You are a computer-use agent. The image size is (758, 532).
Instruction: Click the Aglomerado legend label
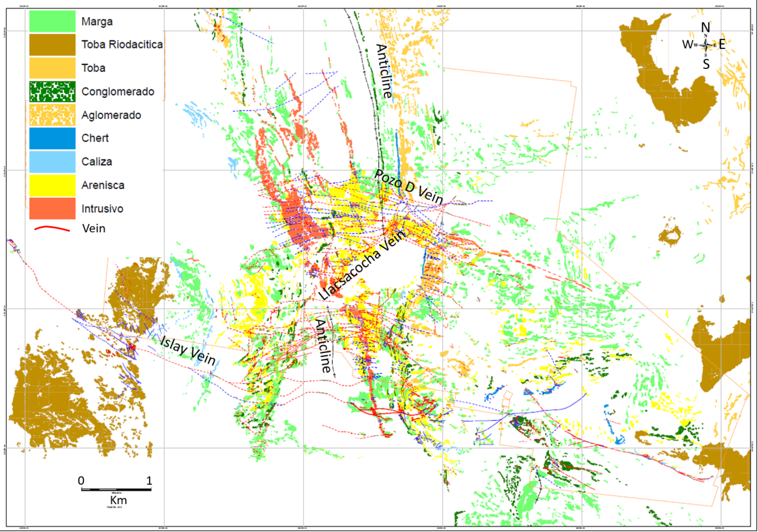click(x=111, y=115)
